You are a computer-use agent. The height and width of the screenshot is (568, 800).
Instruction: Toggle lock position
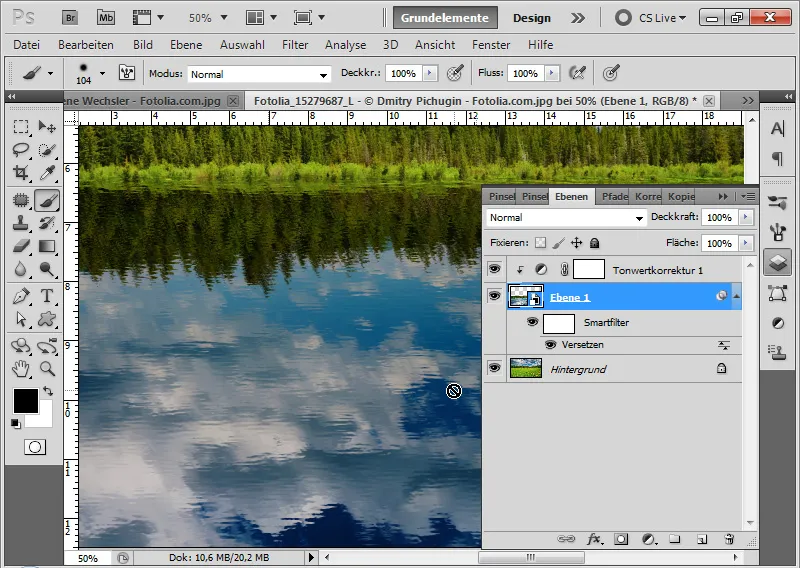(x=577, y=243)
